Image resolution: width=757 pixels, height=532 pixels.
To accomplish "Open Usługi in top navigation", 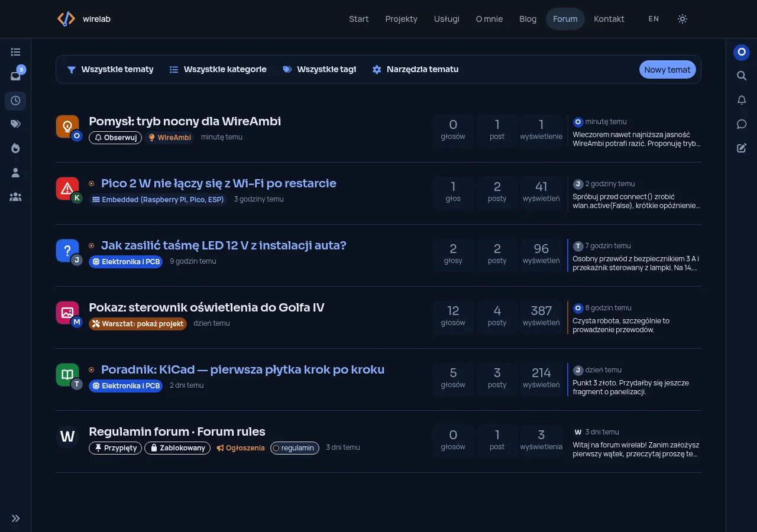I will coord(447,19).
